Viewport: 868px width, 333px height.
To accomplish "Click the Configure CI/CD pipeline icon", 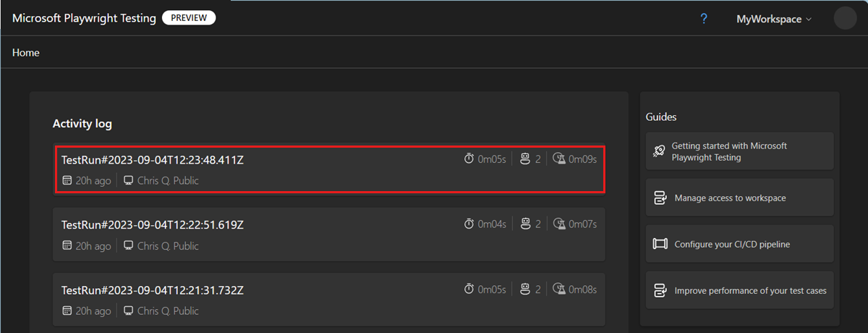I will point(659,244).
